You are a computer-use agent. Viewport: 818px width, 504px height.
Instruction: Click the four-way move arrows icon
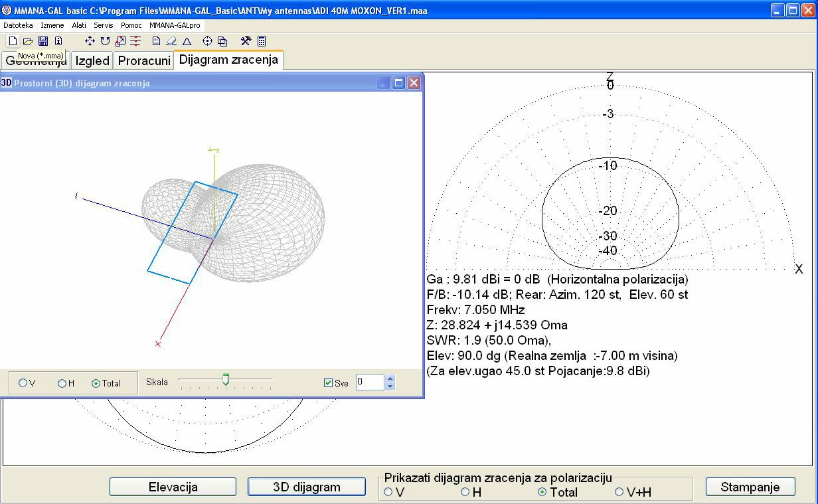point(90,41)
